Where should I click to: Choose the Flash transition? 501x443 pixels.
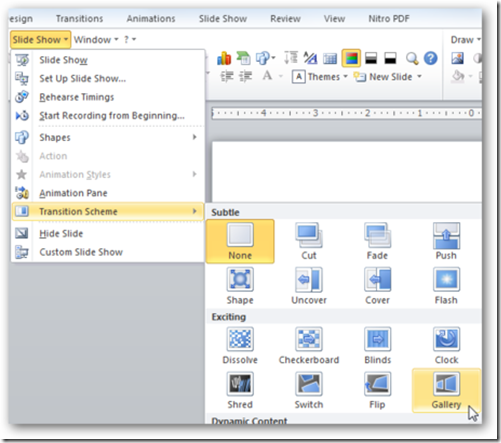click(446, 286)
